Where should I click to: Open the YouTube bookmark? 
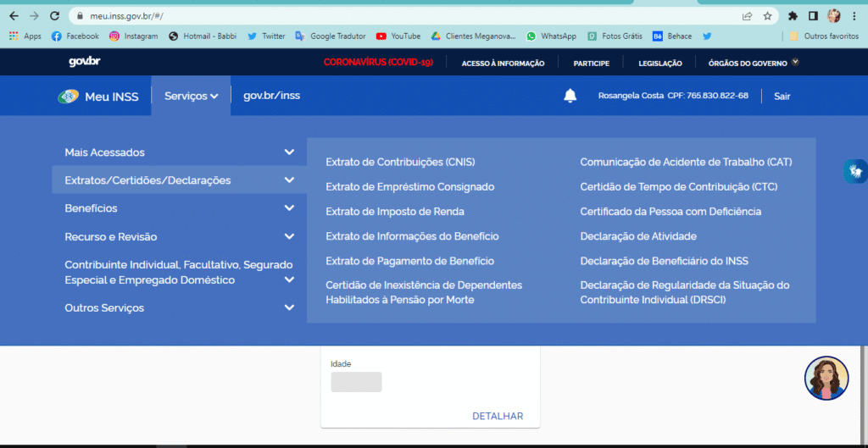pos(398,36)
